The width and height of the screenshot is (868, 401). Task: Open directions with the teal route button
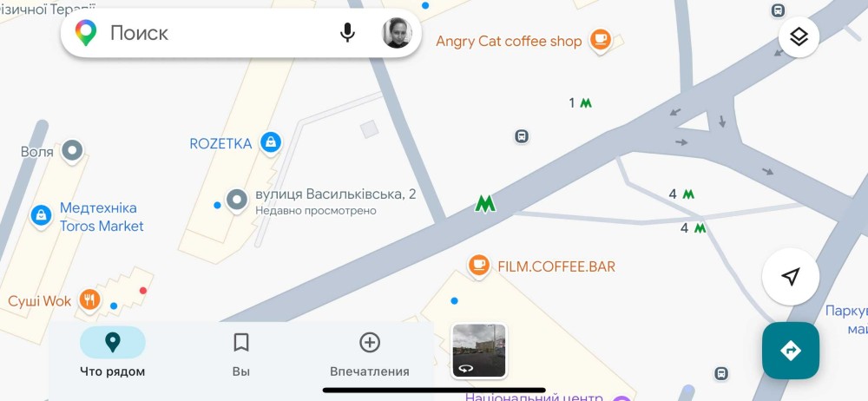click(x=791, y=350)
